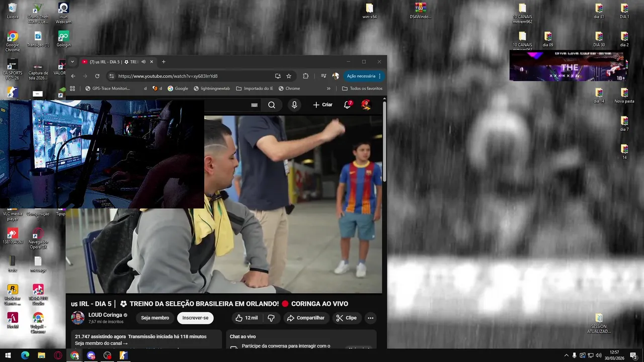
Task: Open the DIA 30 archive on desktop
Action: (599, 39)
